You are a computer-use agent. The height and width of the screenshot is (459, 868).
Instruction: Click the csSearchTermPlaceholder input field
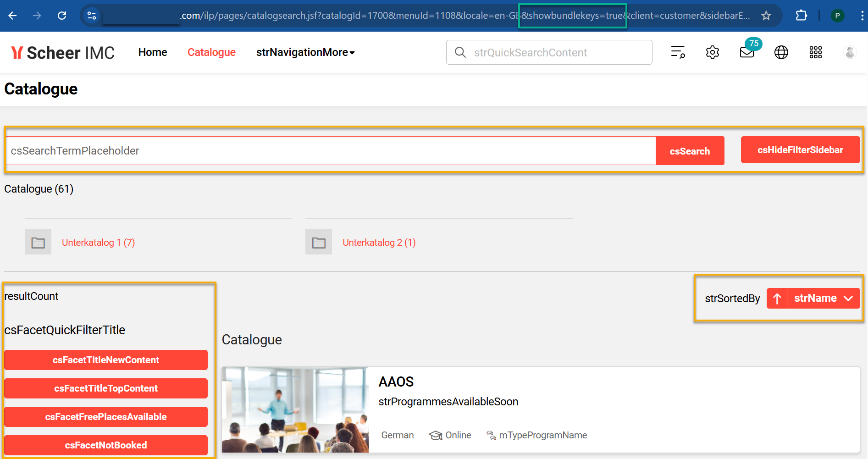[x=321, y=150]
